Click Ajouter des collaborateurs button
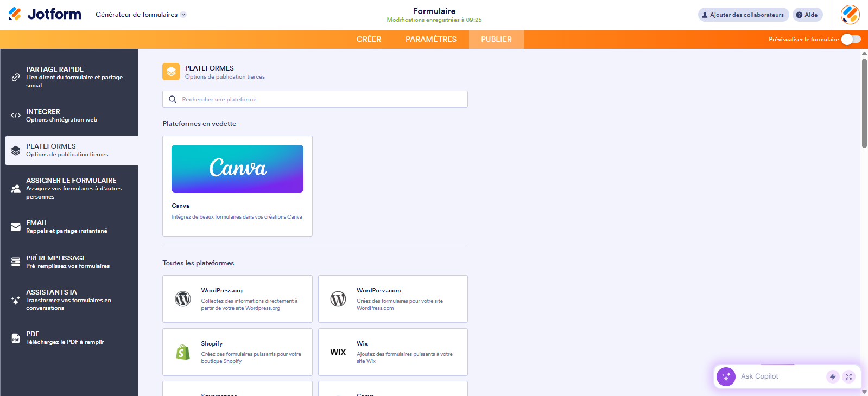The height and width of the screenshot is (396, 868). point(743,15)
